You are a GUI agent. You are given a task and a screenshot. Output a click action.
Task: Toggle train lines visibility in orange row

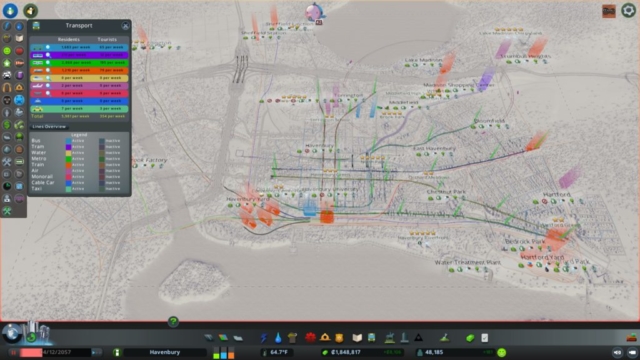48,70
